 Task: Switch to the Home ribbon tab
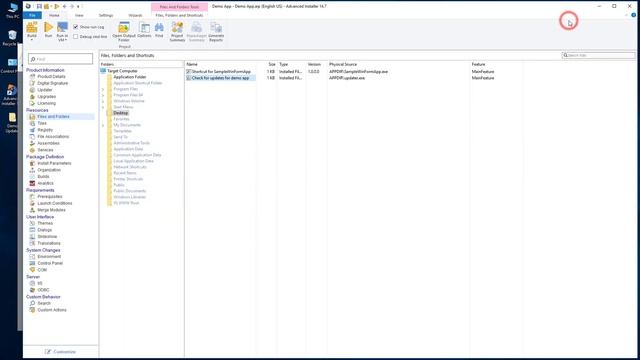(54, 16)
